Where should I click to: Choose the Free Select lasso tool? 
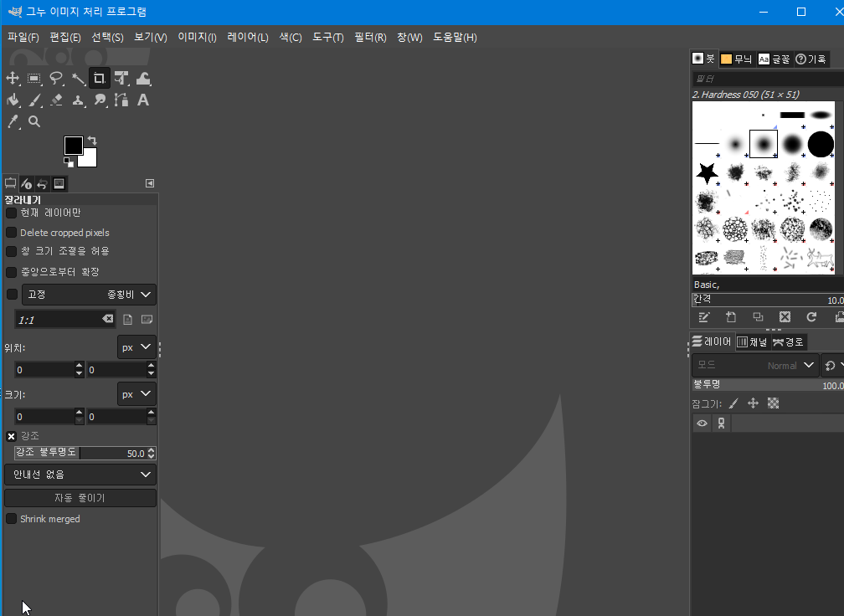click(x=56, y=79)
